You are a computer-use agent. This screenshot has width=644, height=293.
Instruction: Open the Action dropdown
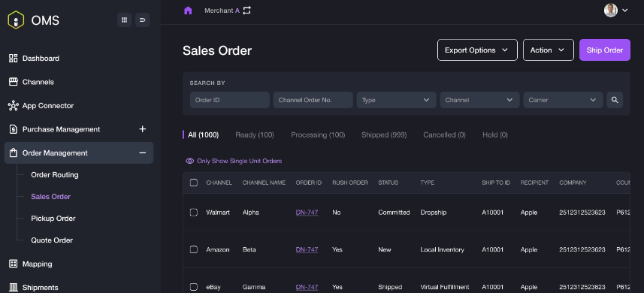point(549,50)
